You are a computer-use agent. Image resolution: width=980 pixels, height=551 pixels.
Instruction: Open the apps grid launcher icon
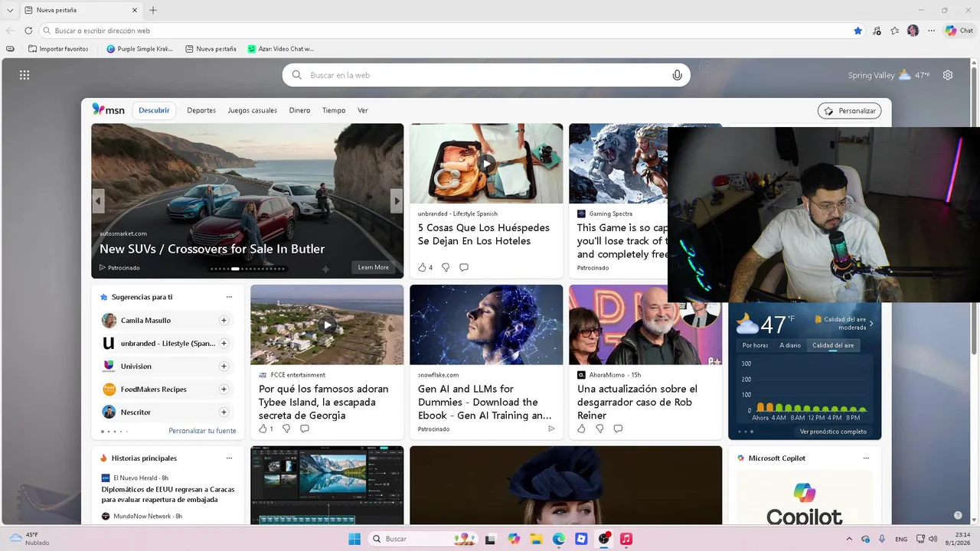click(x=24, y=75)
